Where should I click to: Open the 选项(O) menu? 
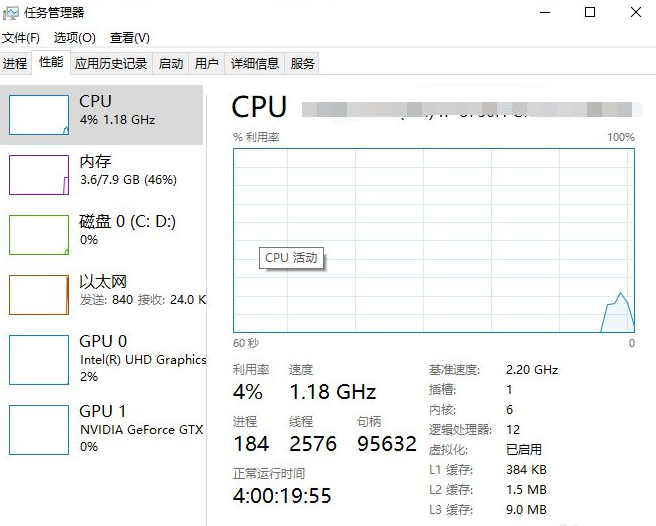[x=74, y=38]
